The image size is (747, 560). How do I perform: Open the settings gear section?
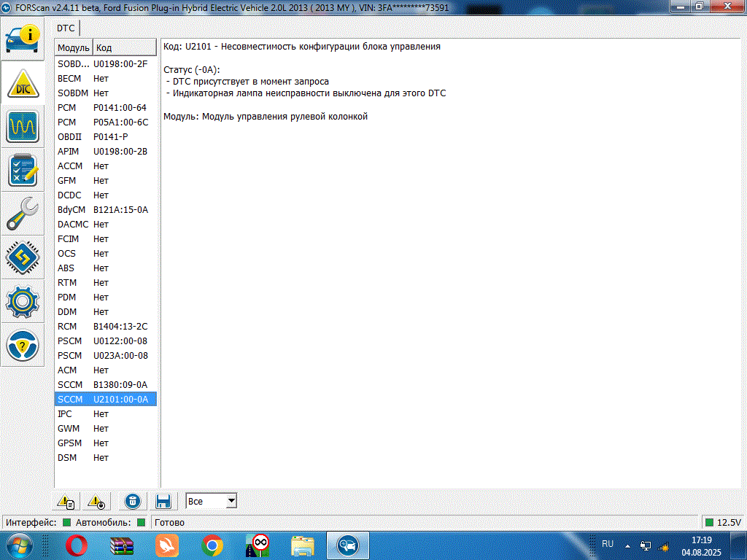(x=23, y=301)
